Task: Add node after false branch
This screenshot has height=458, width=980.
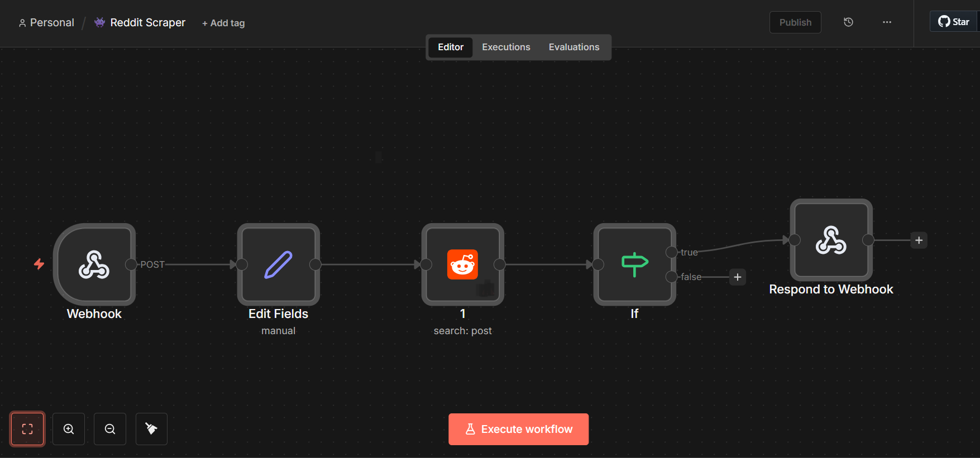Action: pos(738,277)
